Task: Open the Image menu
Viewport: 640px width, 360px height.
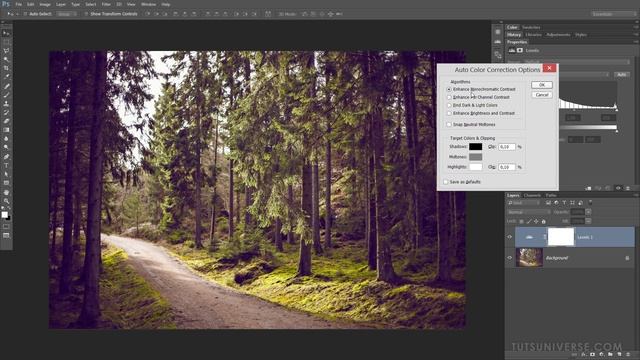Action: click(45, 4)
